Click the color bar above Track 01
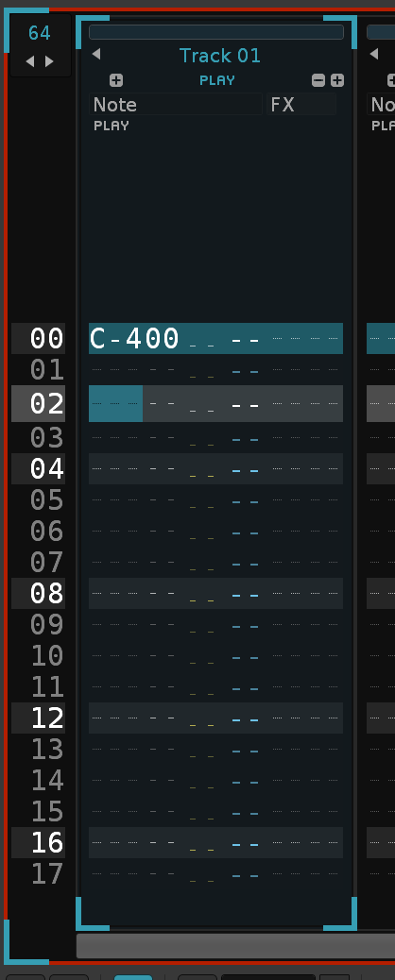Viewport: 395px width, 980px height. point(216,32)
